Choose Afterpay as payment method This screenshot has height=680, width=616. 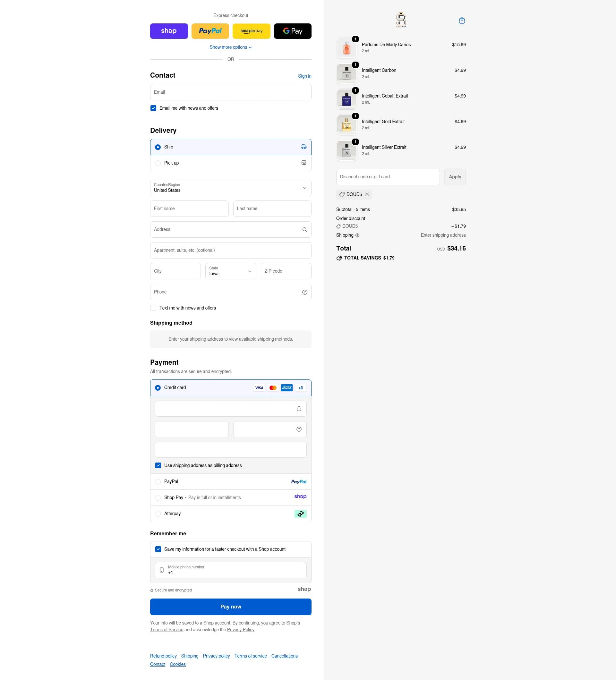tap(158, 514)
